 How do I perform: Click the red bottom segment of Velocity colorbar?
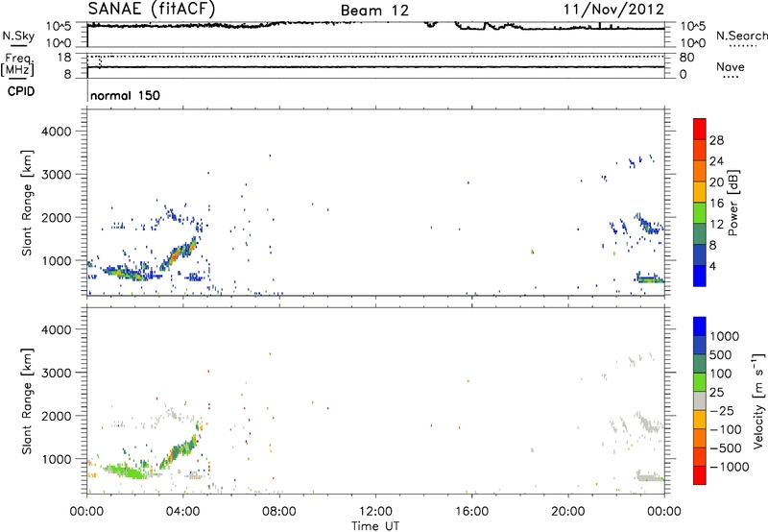[700, 475]
